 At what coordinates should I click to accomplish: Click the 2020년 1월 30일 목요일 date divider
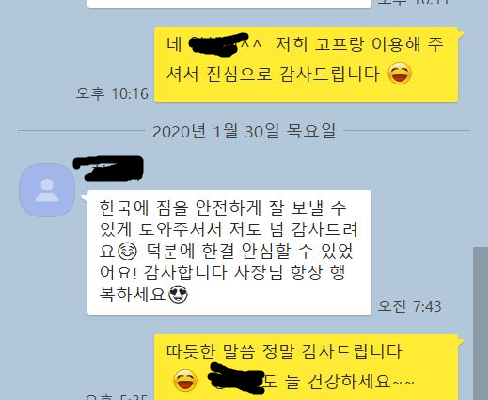coord(244,131)
